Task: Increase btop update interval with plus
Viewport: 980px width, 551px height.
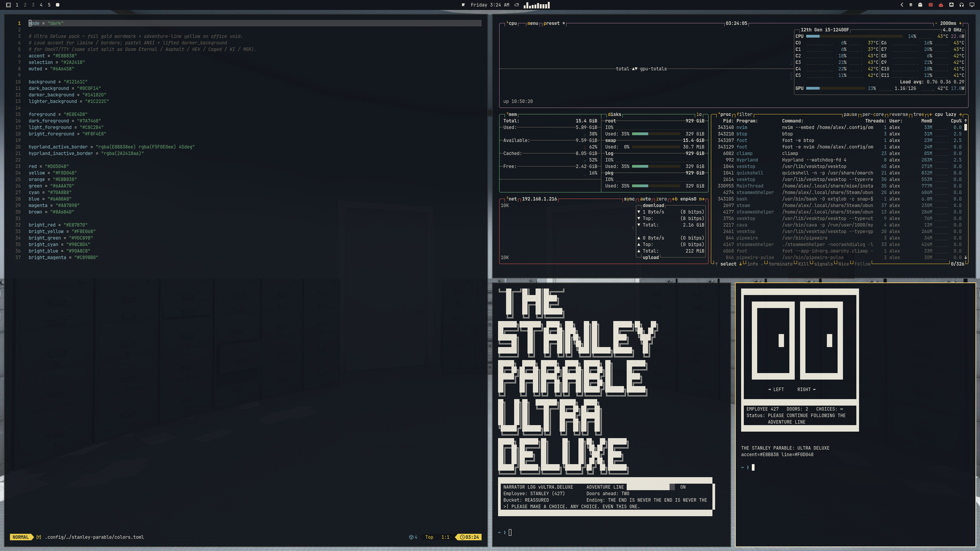Action: 960,23
